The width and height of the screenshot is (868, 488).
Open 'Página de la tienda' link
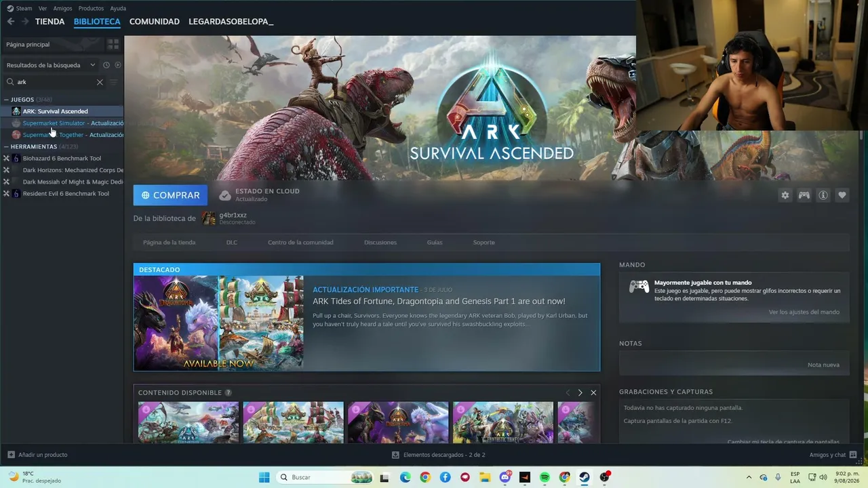point(169,243)
